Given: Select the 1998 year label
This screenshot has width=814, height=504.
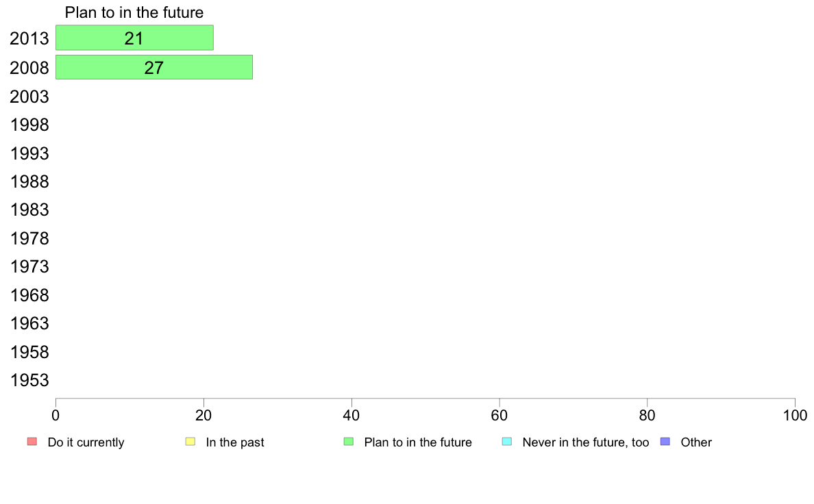Looking at the screenshot, I should click(x=29, y=125).
